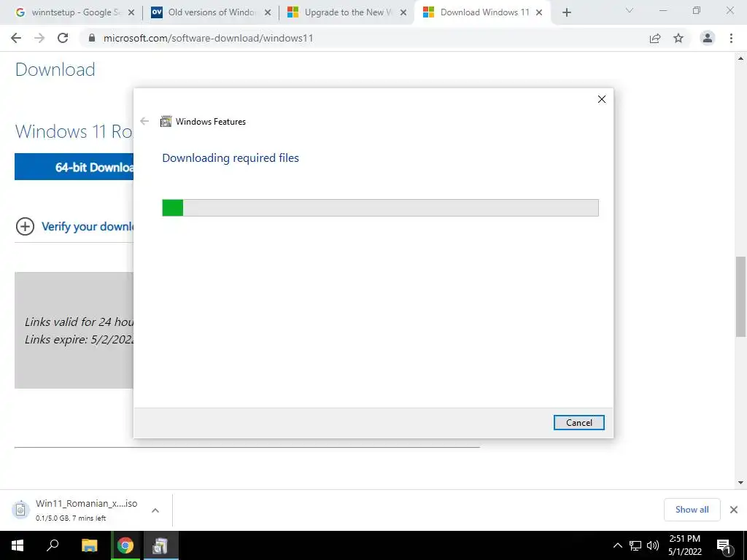Image resolution: width=747 pixels, height=560 pixels.
Task: Click the Windows Features title icon
Action: click(x=166, y=122)
